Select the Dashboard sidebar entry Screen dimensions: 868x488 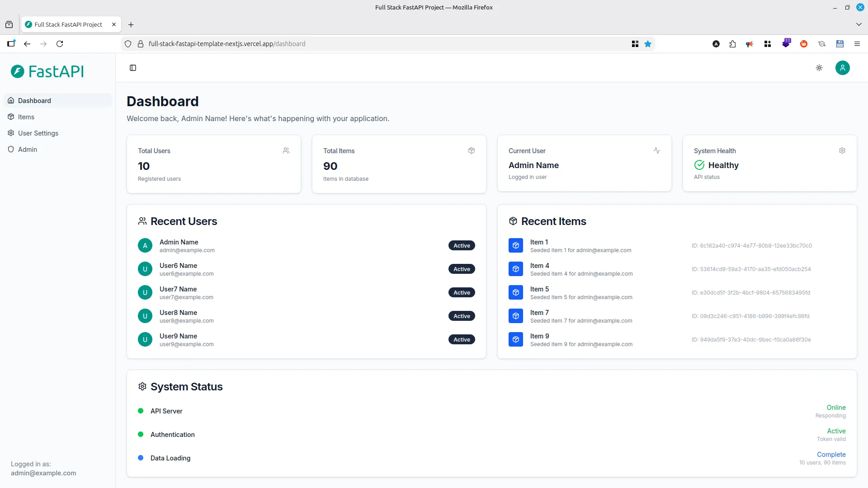(33, 100)
